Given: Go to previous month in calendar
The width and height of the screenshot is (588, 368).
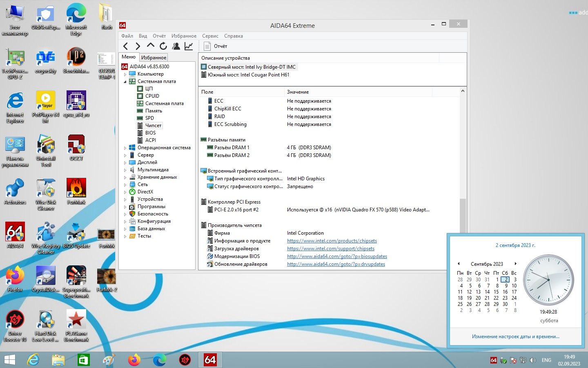Looking at the screenshot, I should coord(459,264).
